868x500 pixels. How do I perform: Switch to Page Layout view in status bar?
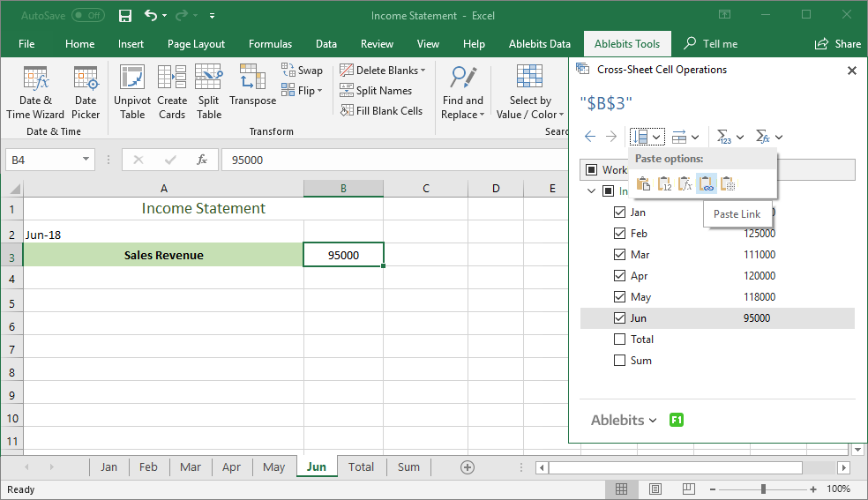(655, 489)
